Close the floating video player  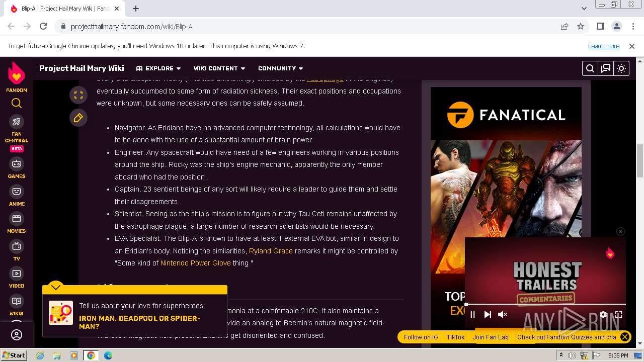pos(620,231)
